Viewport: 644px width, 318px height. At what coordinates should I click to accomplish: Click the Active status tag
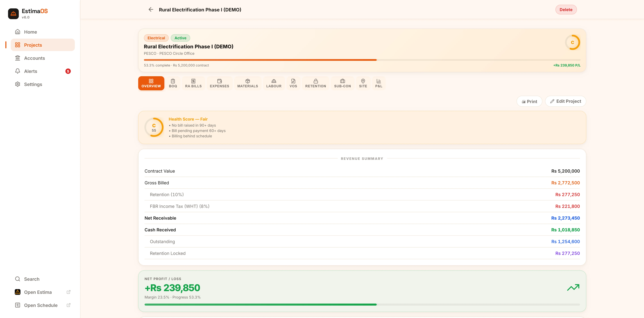click(180, 38)
